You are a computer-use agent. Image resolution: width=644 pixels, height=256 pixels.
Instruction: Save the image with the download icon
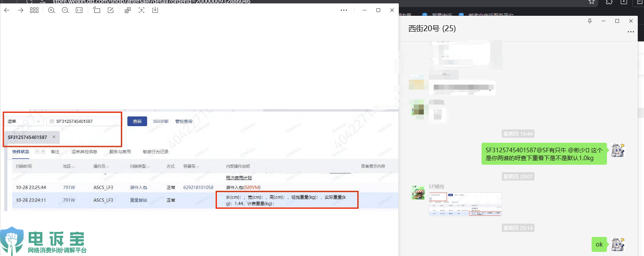click(x=155, y=10)
